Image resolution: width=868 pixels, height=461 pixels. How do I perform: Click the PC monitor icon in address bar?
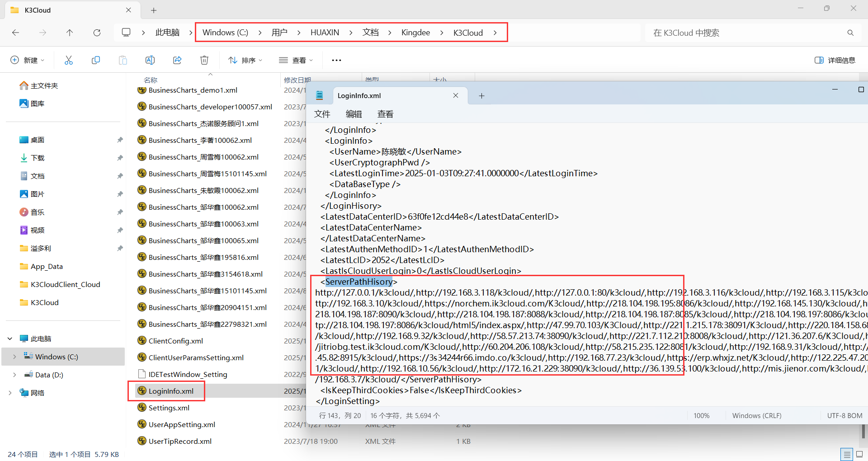[126, 33]
